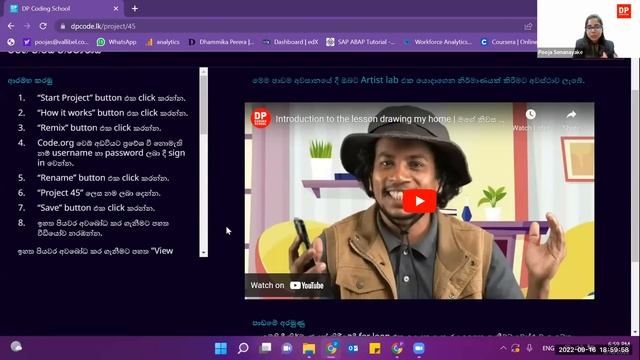
Task: Open the Dashboard | edX bookmark
Action: 290,42
